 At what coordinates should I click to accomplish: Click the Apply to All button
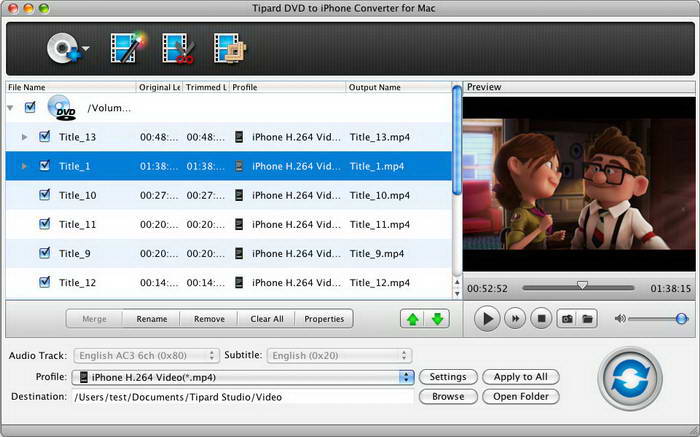click(520, 377)
